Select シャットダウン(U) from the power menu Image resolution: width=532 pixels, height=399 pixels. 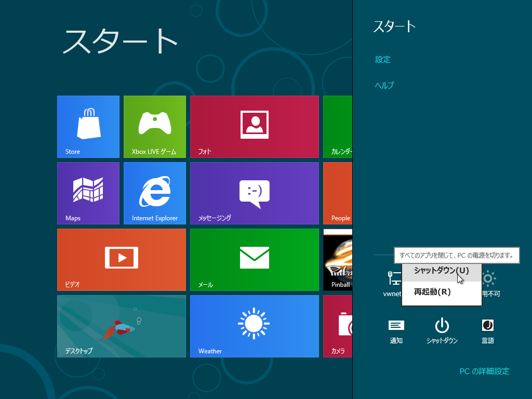tap(442, 271)
